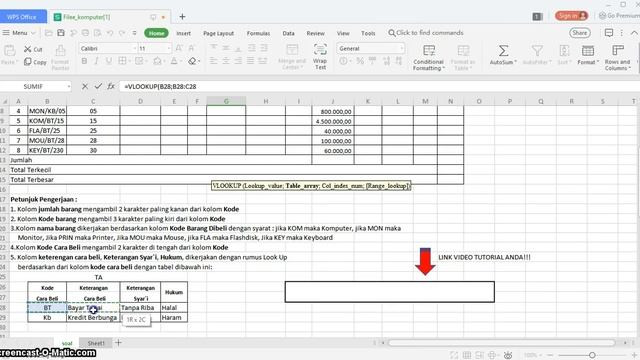Click the AutoFilter funnel icon
The width and height of the screenshot is (640, 360).
coord(537,51)
